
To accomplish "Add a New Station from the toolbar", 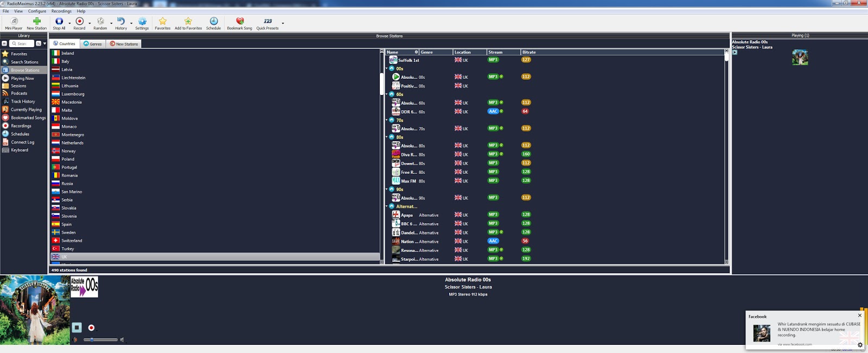I will 37,23.
